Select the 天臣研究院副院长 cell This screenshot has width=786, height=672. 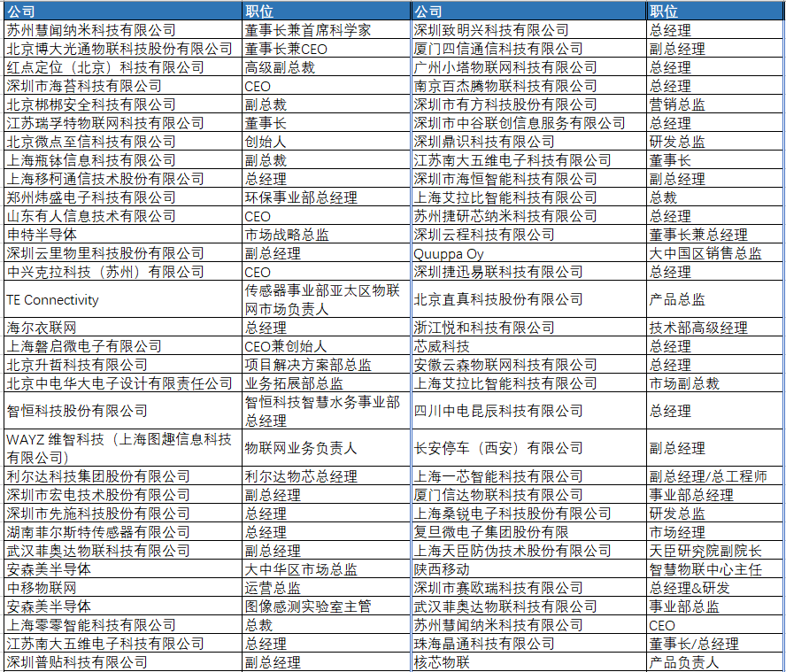(714, 550)
